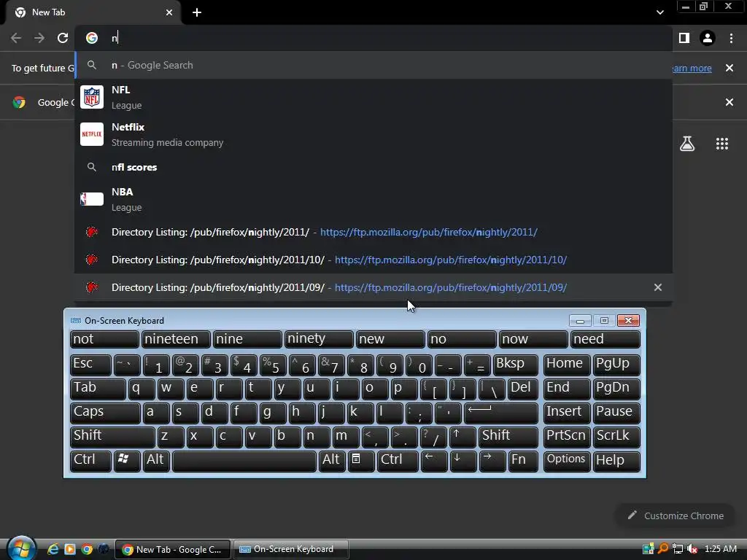
Task: Select 'nfl scores' search suggestion
Action: coord(373,167)
